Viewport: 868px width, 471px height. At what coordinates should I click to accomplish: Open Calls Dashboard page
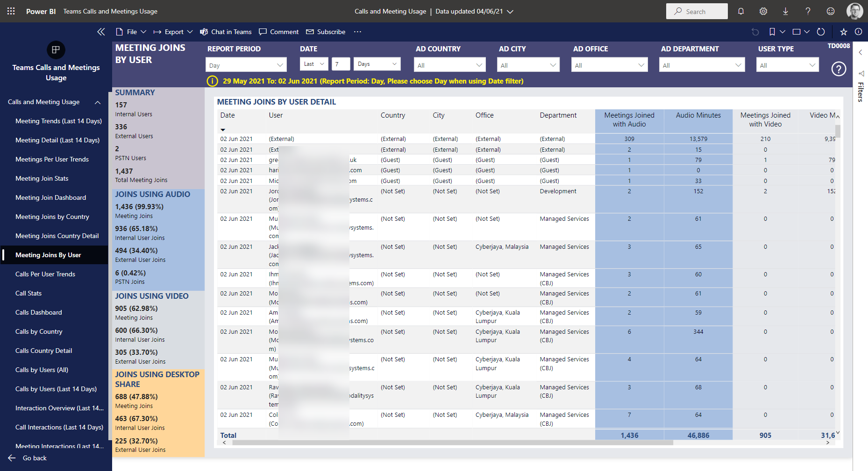[39, 312]
